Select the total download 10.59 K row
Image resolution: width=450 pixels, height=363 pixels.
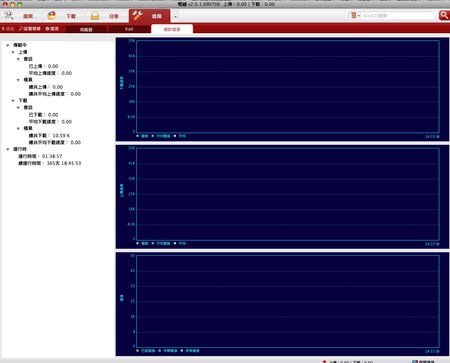point(49,135)
